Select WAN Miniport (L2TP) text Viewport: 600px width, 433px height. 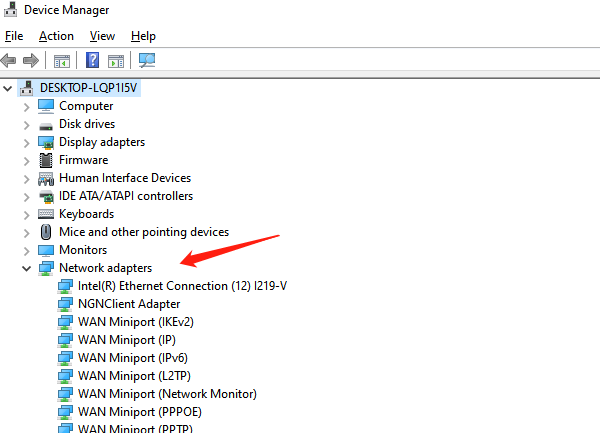click(x=134, y=376)
